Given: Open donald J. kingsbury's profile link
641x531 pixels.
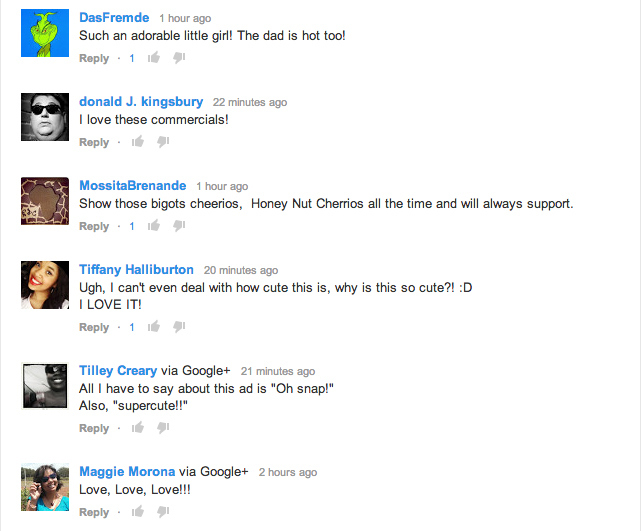Looking at the screenshot, I should (141, 101).
